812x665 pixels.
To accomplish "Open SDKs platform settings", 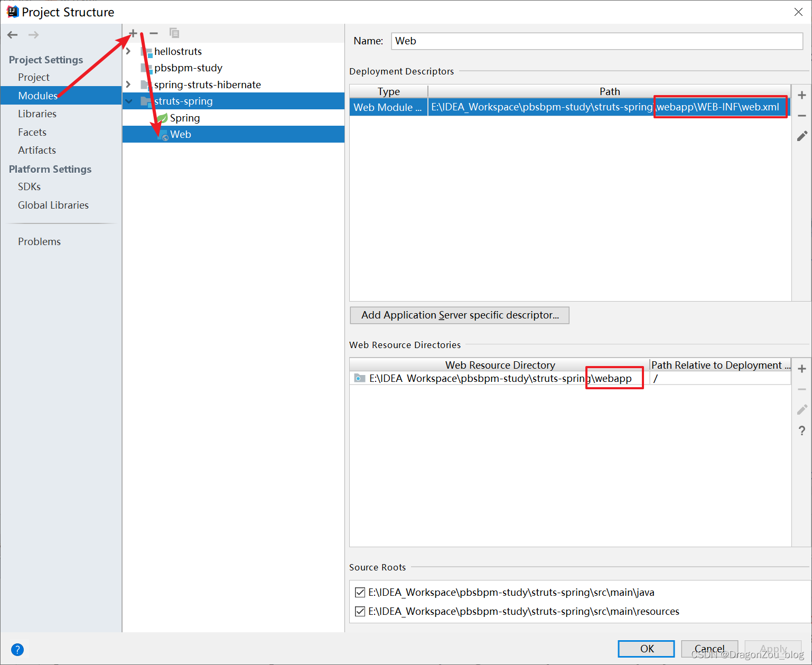I will tap(29, 186).
